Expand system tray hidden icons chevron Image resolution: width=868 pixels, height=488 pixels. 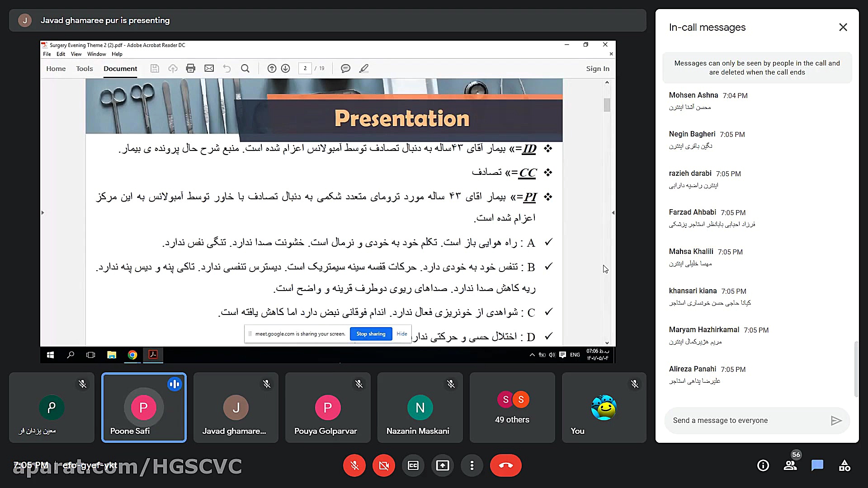point(532,355)
